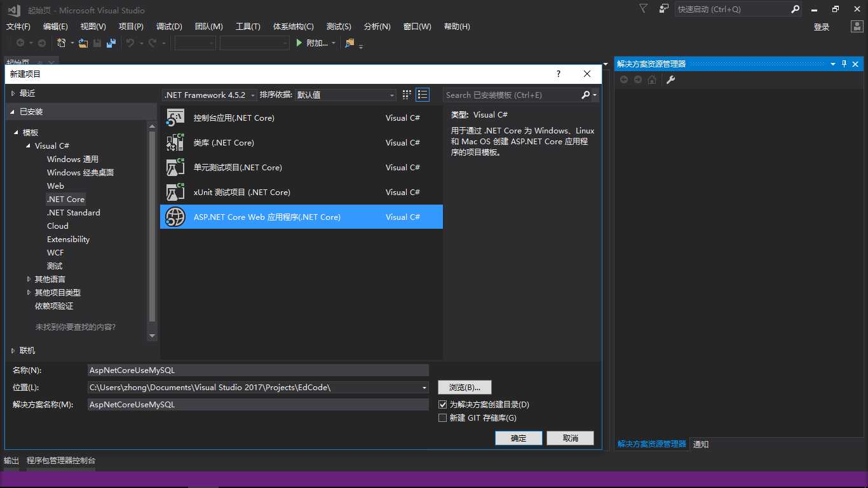Click the green attach/start play icon

(x=300, y=43)
